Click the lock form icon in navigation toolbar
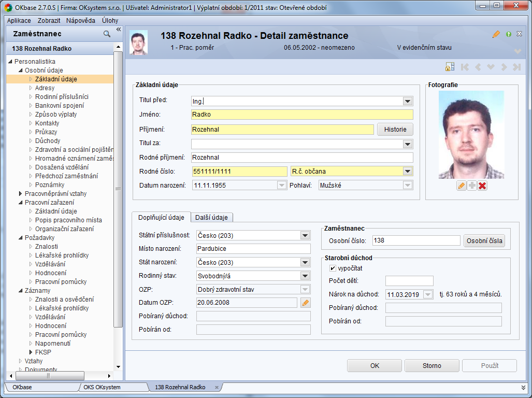The image size is (532, 398). click(450, 67)
